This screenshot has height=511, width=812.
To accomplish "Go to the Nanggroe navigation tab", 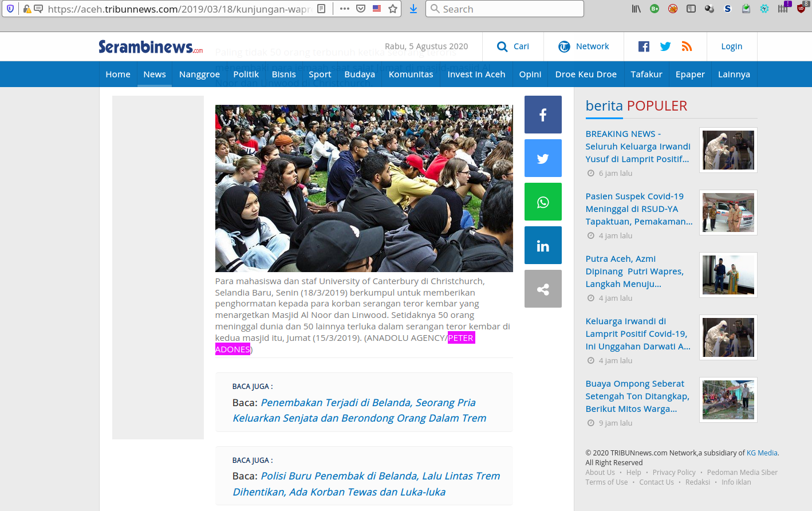I will point(199,74).
